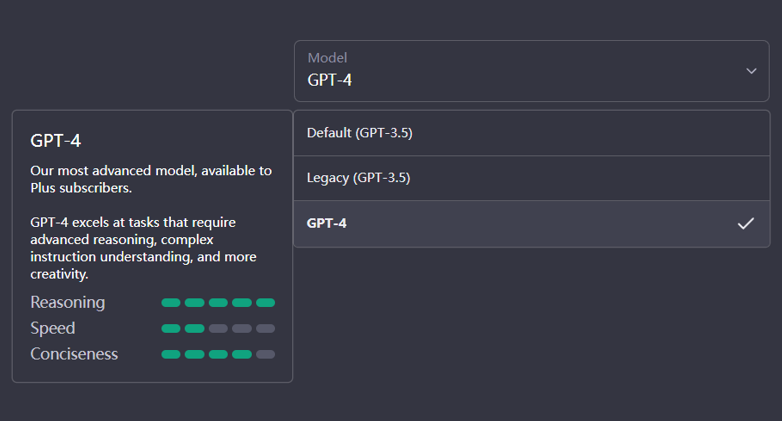
Task: Open the Model dropdown chevron
Action: [x=751, y=71]
